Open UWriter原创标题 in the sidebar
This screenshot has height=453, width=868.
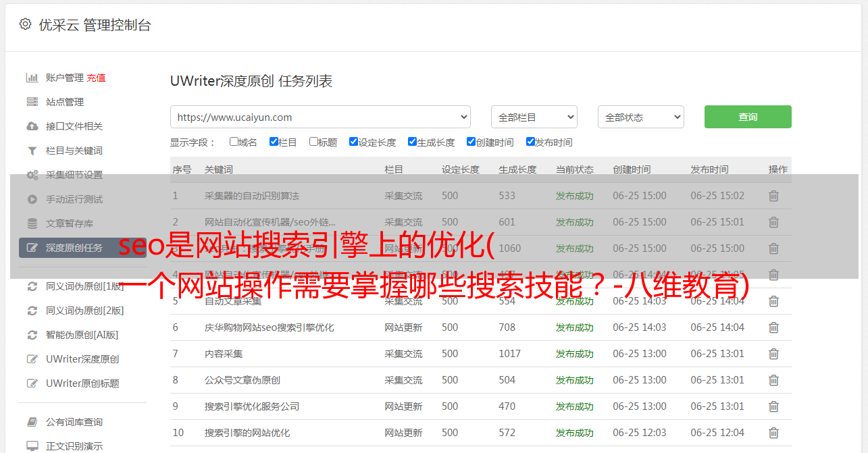82,383
